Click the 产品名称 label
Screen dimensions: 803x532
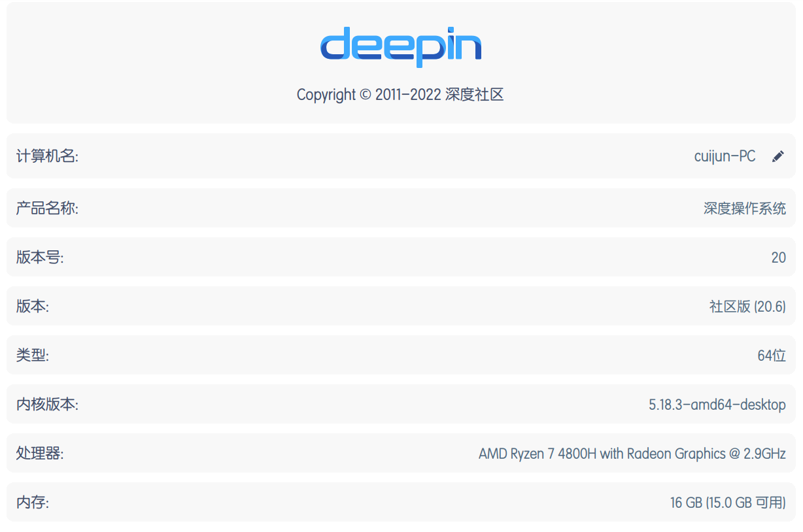coord(47,208)
